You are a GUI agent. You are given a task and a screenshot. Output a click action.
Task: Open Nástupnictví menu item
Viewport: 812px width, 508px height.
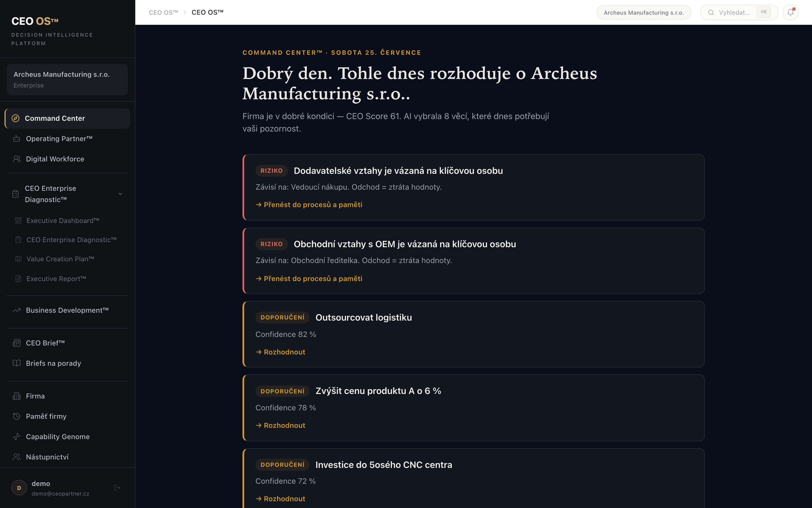[x=67, y=457]
